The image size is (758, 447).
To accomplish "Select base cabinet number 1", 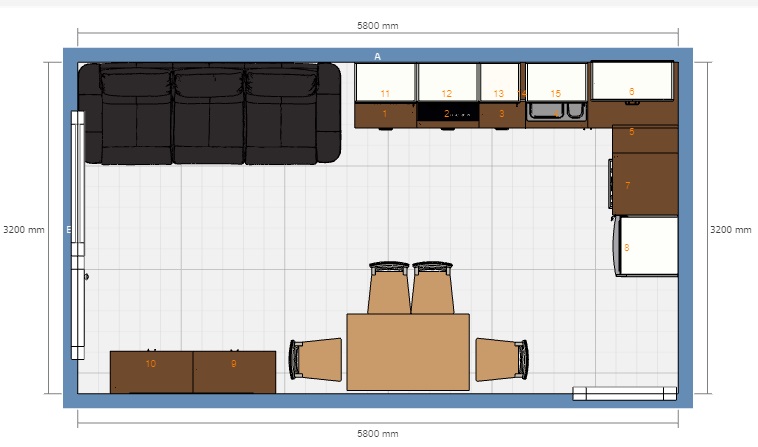I will [x=385, y=115].
